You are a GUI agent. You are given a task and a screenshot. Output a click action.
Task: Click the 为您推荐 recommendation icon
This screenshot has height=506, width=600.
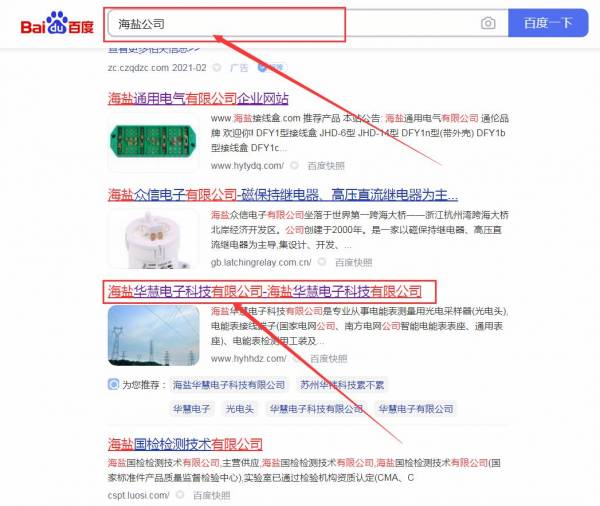[113, 384]
